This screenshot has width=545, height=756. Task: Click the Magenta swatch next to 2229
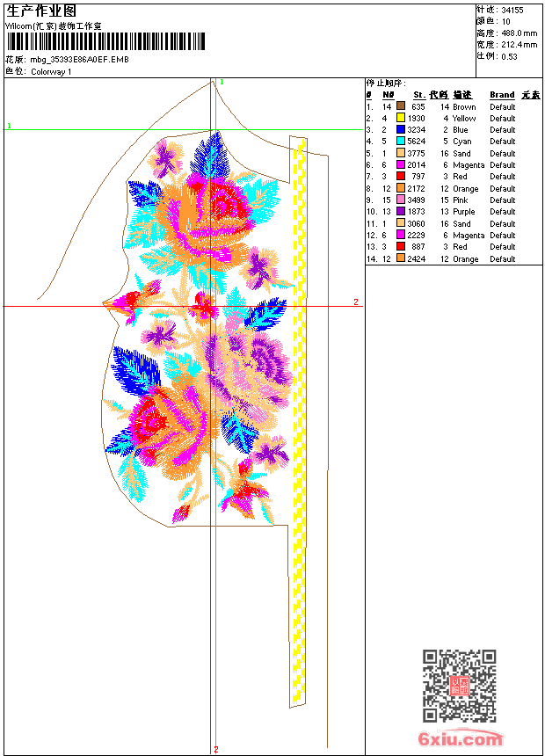(400, 235)
